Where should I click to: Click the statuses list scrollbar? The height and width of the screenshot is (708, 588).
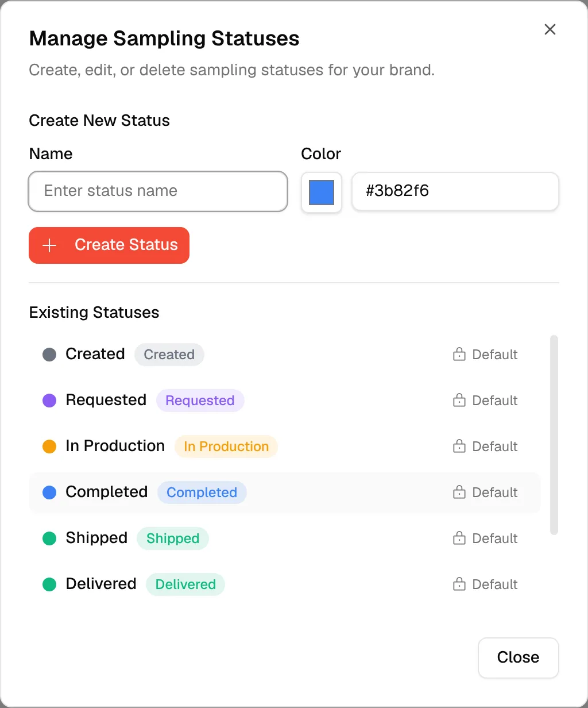[554, 435]
